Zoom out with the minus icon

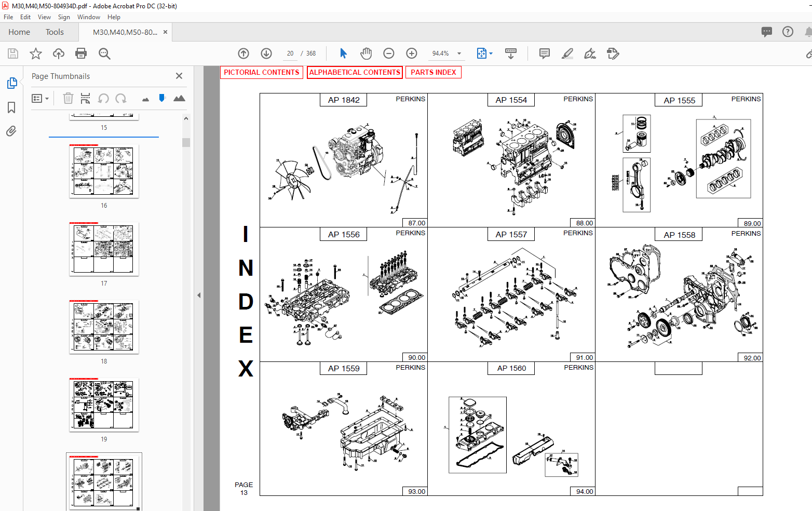[389, 53]
